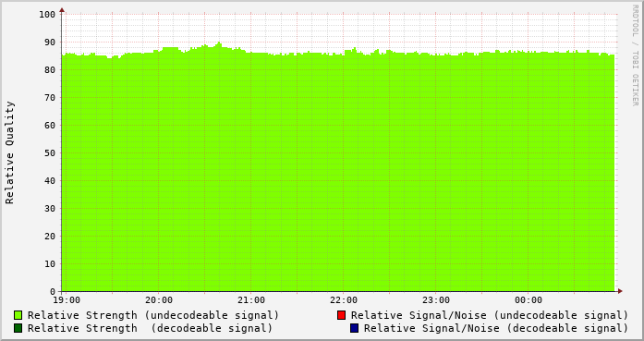
Task: Select 'Relative Signal/Noise (decodeable signal)' legend text
Action: [x=496, y=328]
